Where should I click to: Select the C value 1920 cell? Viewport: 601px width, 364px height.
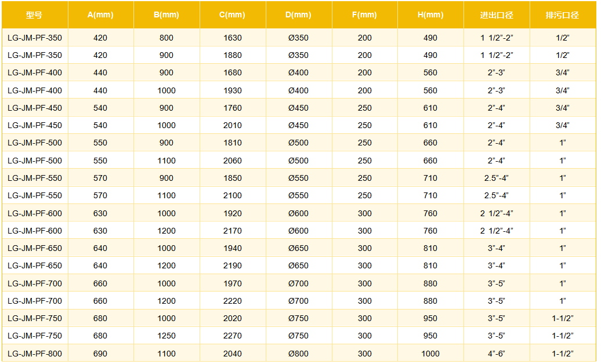(232, 213)
